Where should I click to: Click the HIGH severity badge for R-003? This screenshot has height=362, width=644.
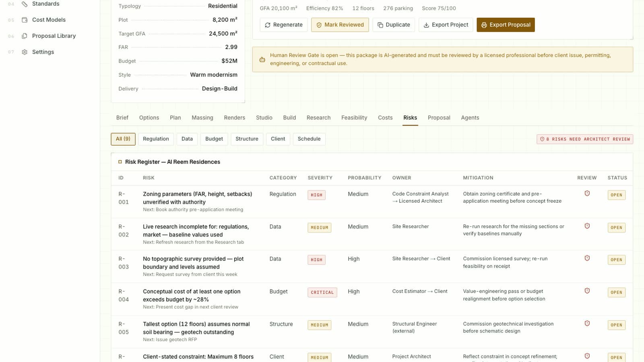(317, 260)
